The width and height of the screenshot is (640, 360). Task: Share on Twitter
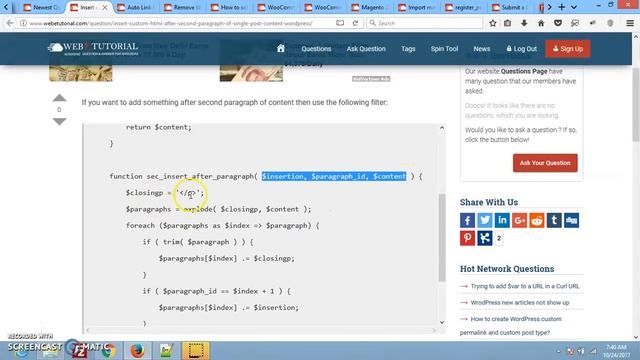(485, 220)
